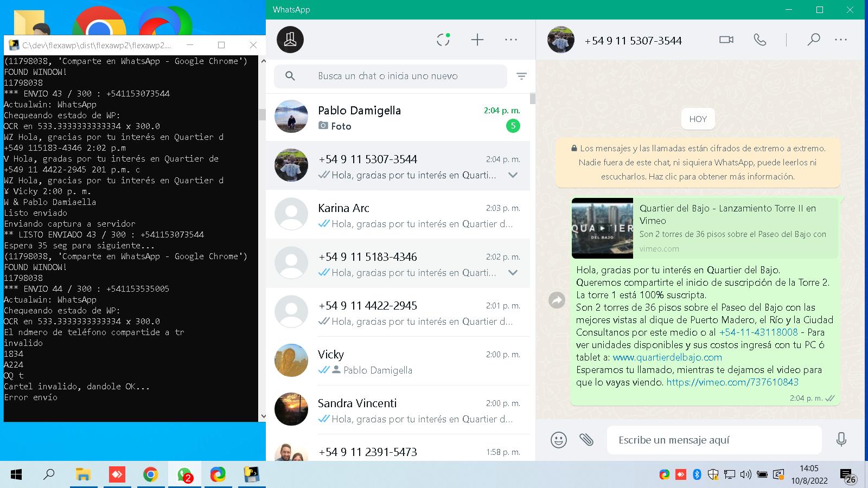This screenshot has height=488, width=868.
Task: Start a new chat with plus icon
Action: click(x=477, y=40)
